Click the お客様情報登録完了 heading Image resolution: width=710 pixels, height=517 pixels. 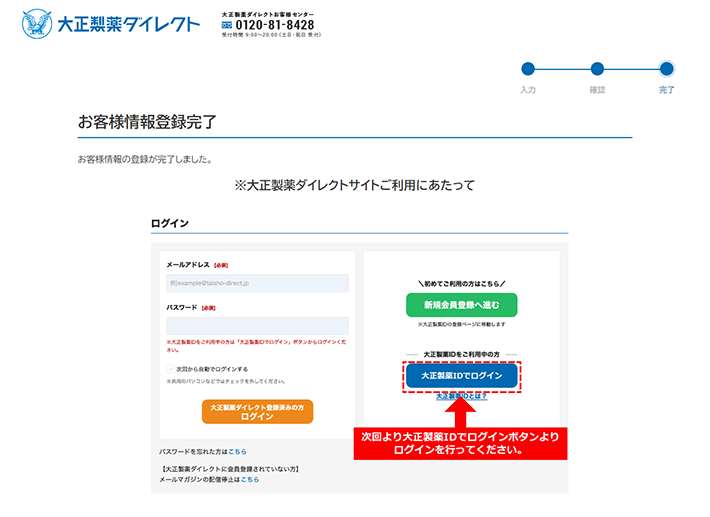pyautogui.click(x=147, y=122)
